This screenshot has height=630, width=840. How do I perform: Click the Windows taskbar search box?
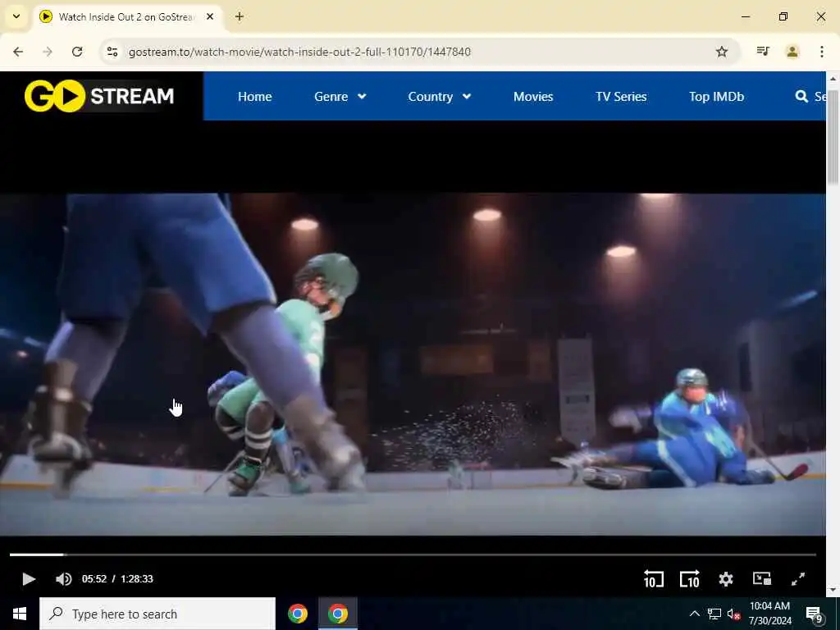[x=157, y=614]
